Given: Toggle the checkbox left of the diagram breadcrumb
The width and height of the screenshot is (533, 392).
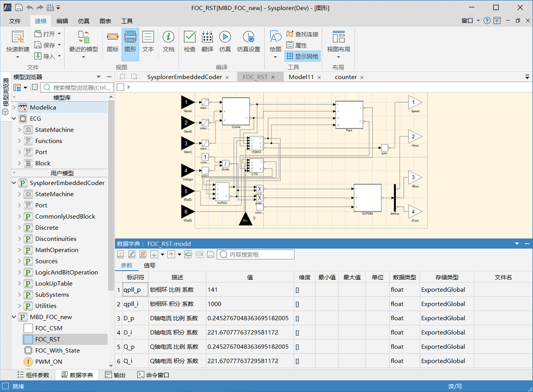Looking at the screenshot, I should (120, 87).
